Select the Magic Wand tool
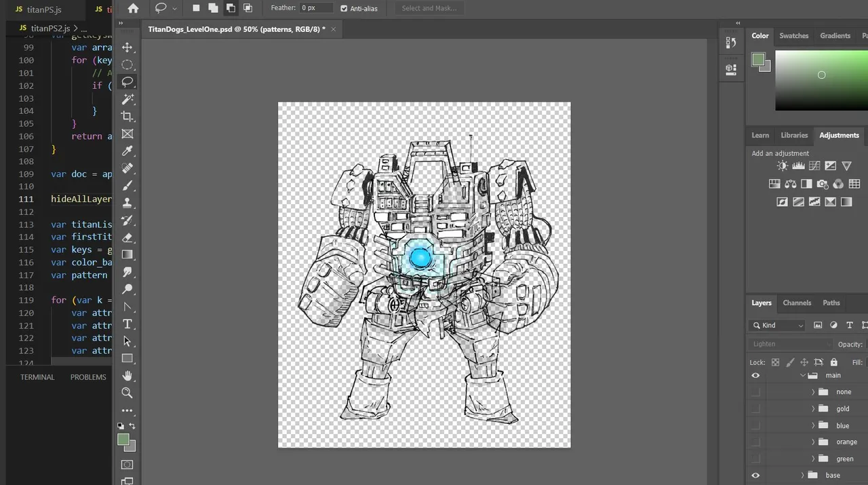Image resolution: width=868 pixels, height=485 pixels. tap(127, 99)
